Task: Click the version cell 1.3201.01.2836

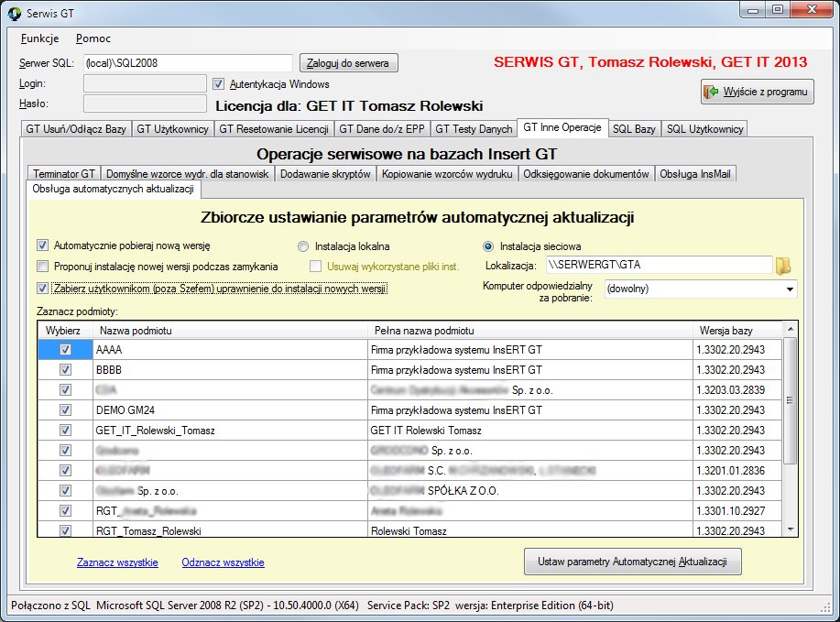Action: pos(737,471)
